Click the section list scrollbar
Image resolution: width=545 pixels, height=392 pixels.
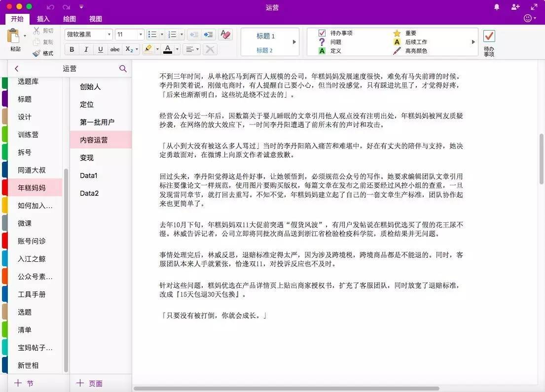click(66, 270)
